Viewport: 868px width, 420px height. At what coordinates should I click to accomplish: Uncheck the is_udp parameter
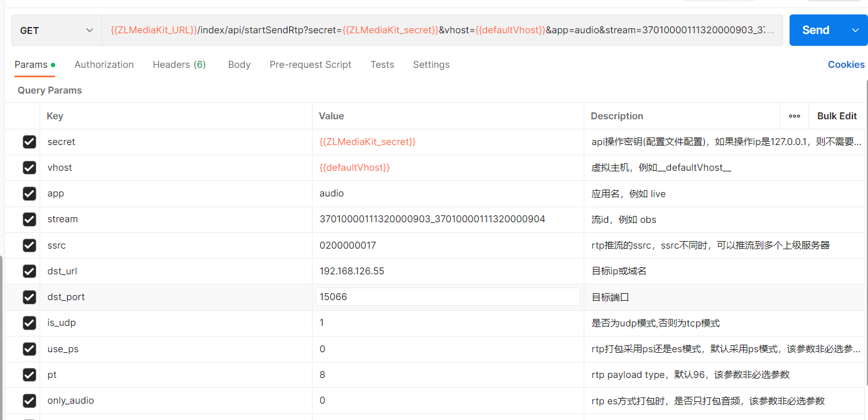[x=29, y=323]
